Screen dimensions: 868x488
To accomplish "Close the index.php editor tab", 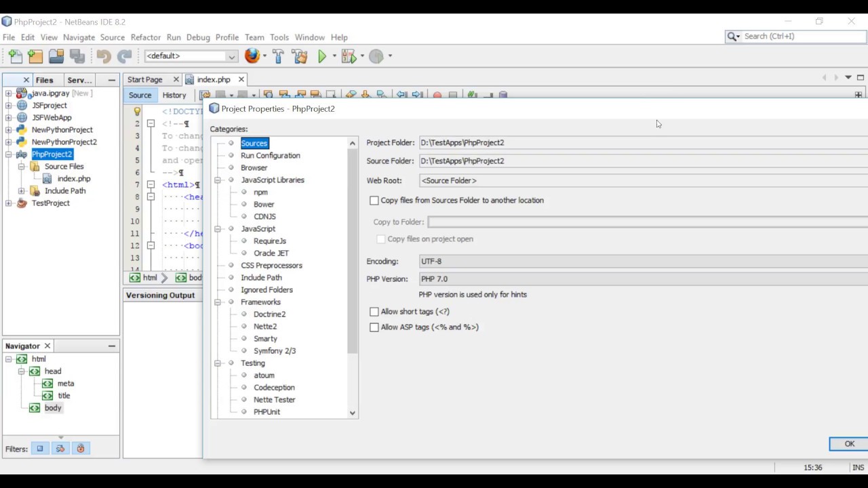I will coord(241,80).
